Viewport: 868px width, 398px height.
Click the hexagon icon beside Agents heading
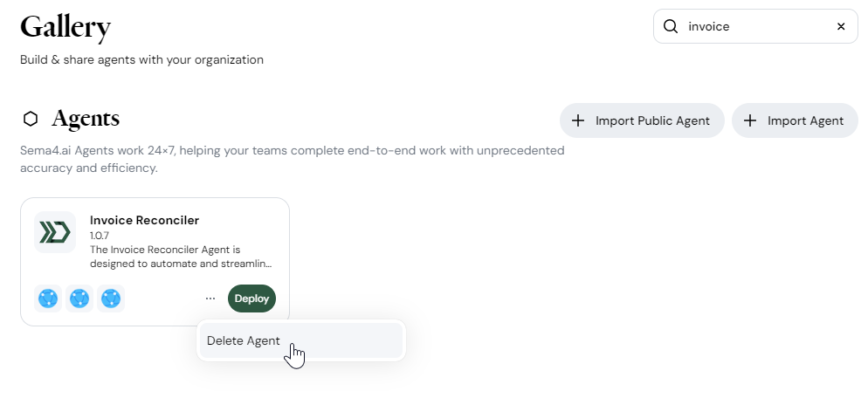tap(31, 119)
